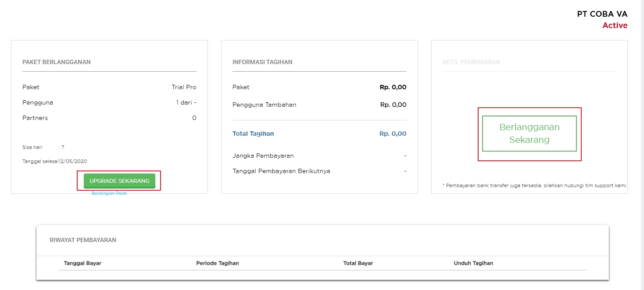Select the Periode Tagihan column header
The image size is (644, 290).
coord(217,263)
